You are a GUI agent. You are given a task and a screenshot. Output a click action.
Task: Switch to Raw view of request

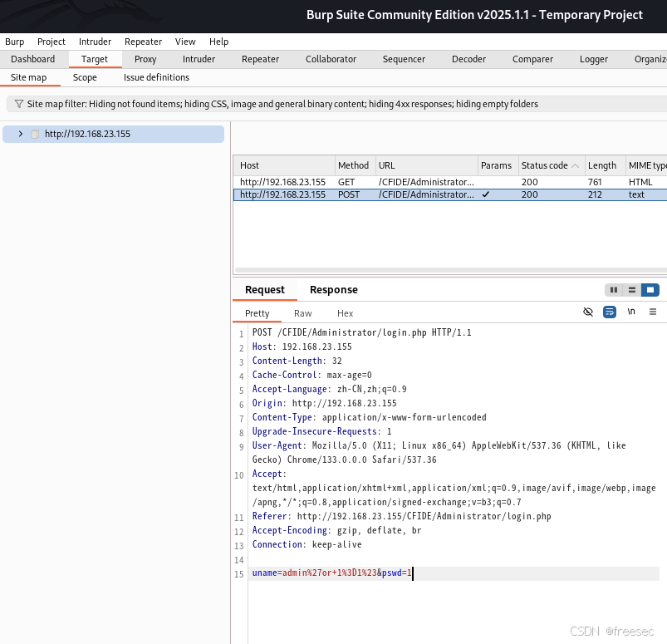(x=303, y=313)
